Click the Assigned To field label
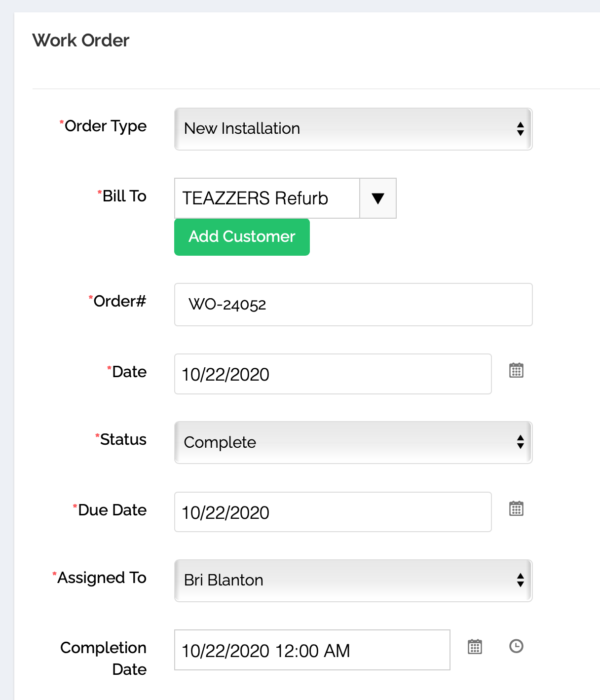Image resolution: width=600 pixels, height=700 pixels. click(102, 578)
